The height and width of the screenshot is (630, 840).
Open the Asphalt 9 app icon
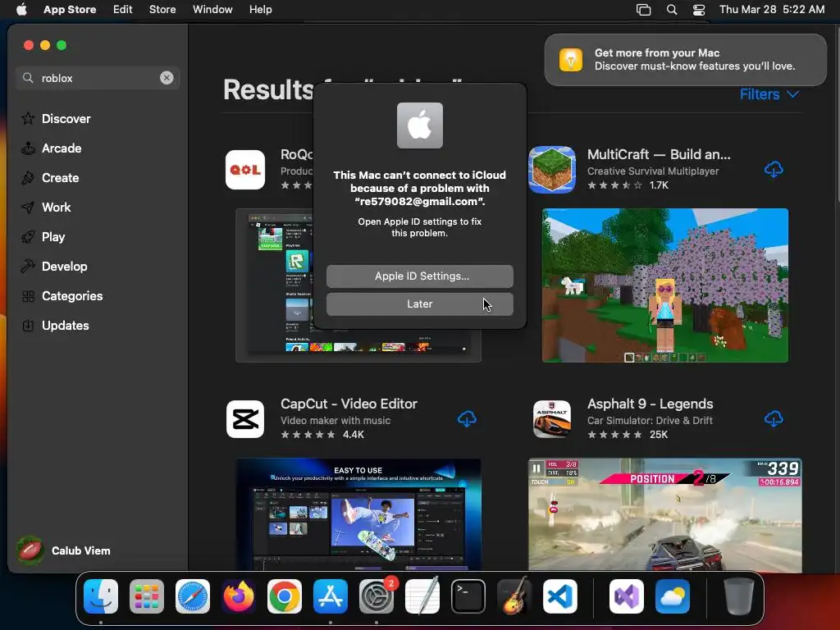[x=552, y=419]
